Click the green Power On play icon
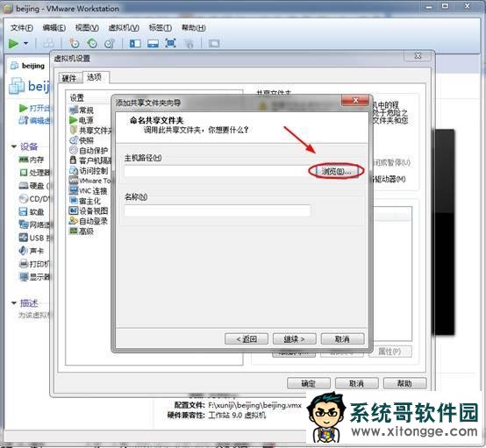The width and height of the screenshot is (486, 448). pos(13,44)
